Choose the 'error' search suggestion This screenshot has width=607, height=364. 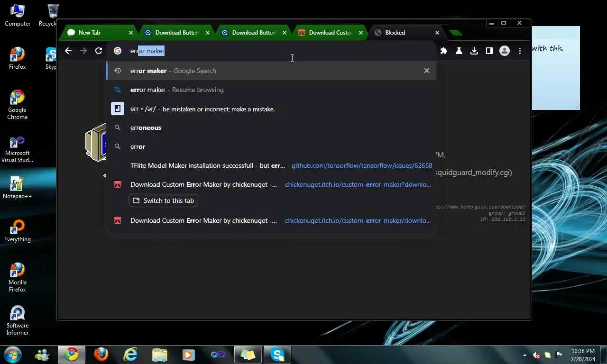[x=271, y=146]
